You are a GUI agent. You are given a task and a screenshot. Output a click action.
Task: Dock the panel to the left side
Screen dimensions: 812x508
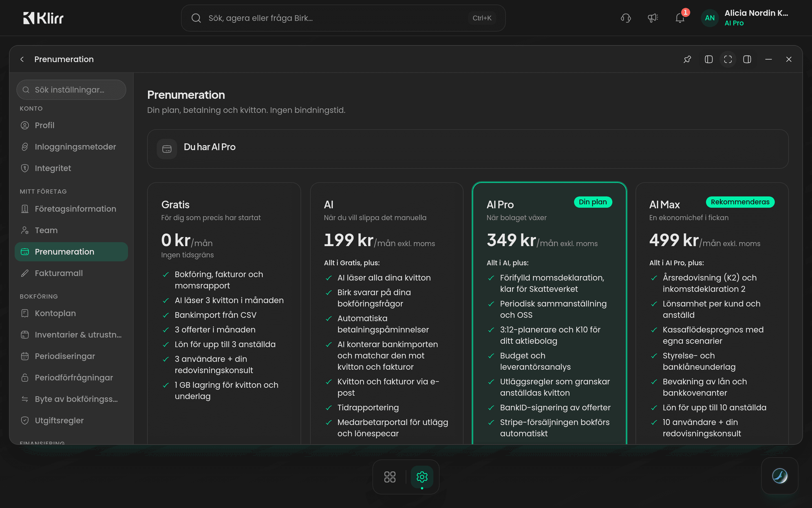[709, 59]
